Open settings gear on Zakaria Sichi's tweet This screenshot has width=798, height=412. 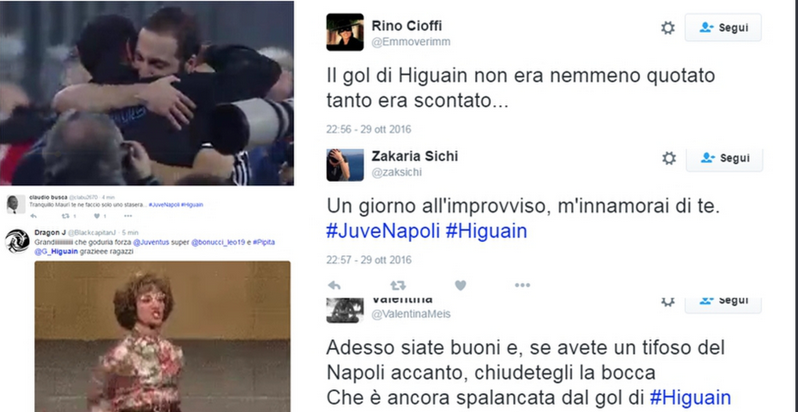(669, 158)
